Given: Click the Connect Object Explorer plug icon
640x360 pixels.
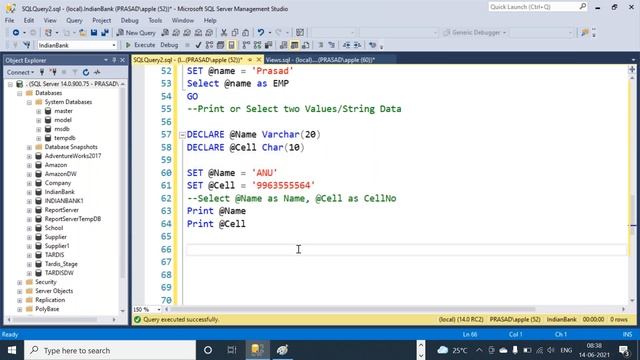Looking at the screenshot, I should [42, 72].
